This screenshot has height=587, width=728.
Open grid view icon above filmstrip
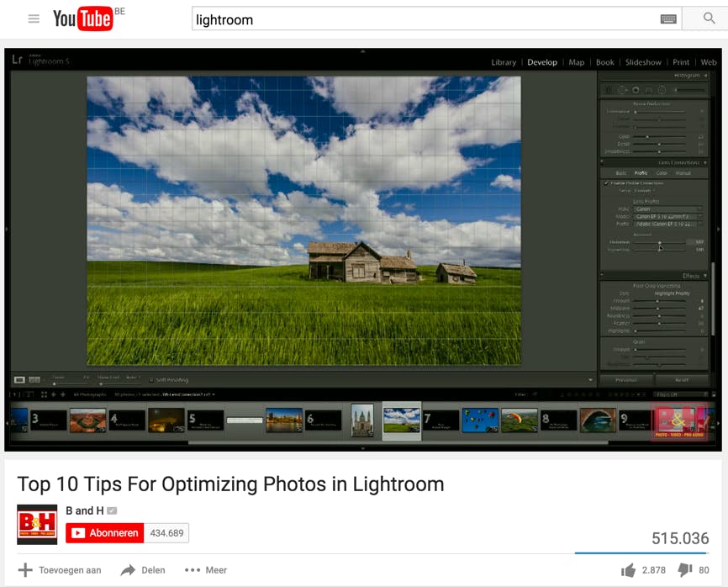(44, 394)
